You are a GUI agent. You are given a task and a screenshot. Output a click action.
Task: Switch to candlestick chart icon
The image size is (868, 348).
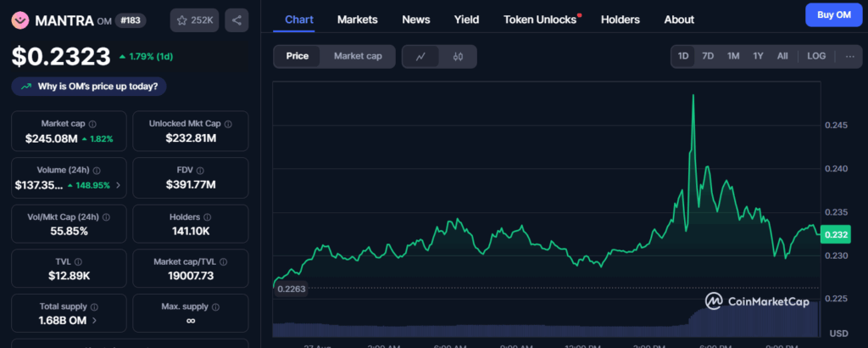[458, 57]
